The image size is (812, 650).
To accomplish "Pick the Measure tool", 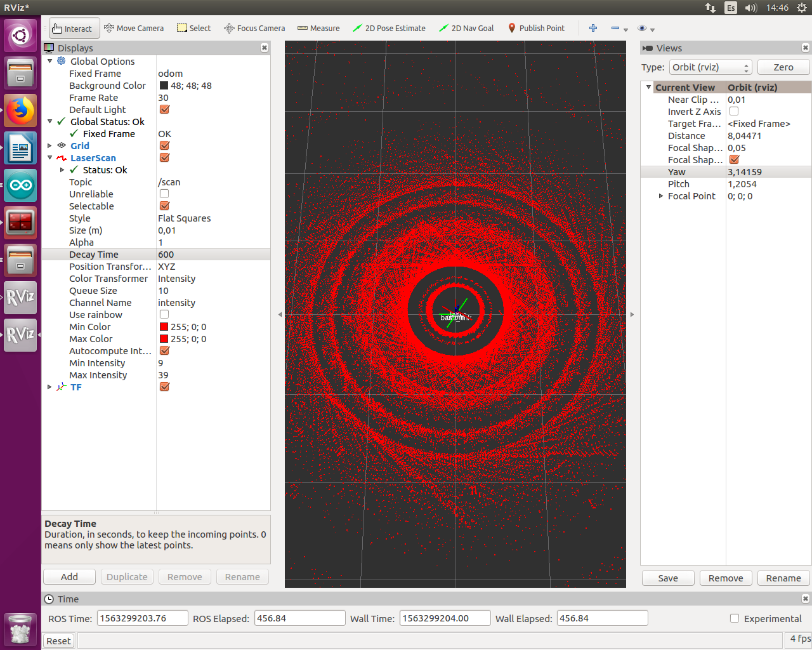I will point(318,29).
